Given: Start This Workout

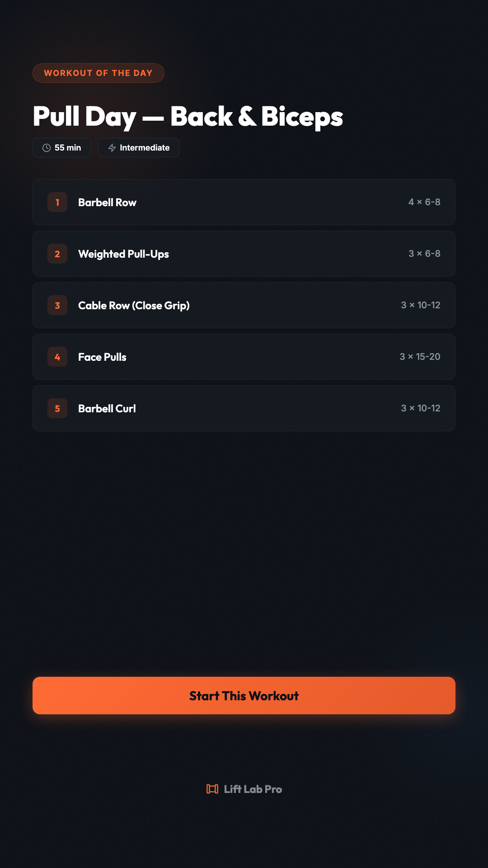Looking at the screenshot, I should coord(244,695).
